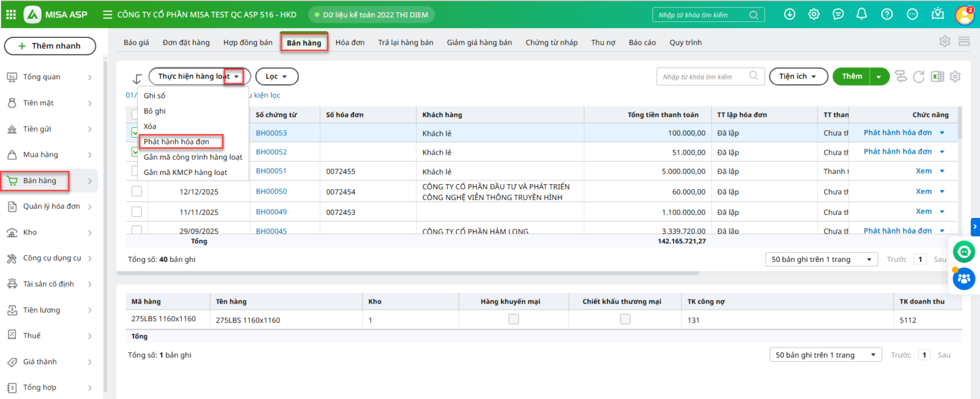The height and width of the screenshot is (399, 980).
Task: Expand the Tiện ích dropdown
Action: point(797,76)
